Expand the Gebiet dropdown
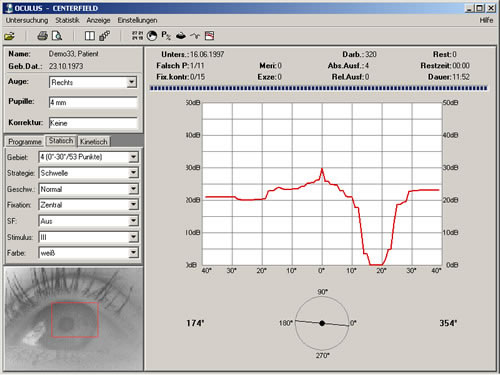This screenshot has width=500, height=375. click(x=133, y=157)
